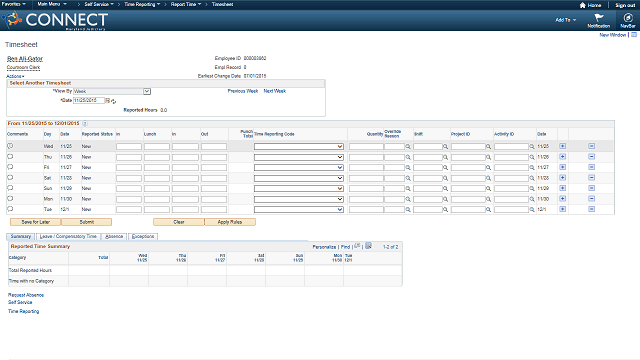The image size is (640, 360).
Task: Open the Project ID lookup for Sun 11/29
Action: [488, 189]
